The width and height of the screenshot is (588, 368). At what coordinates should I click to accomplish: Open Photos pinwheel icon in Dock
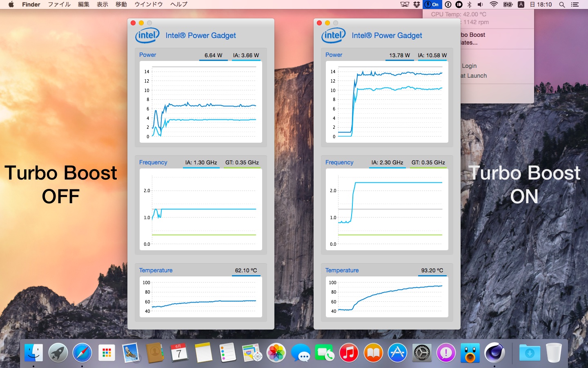[276, 352]
